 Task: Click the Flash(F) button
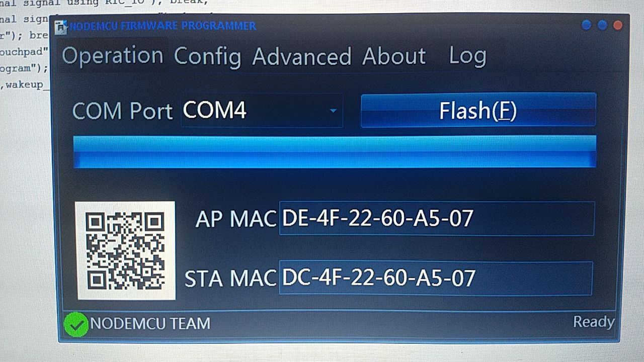click(x=478, y=110)
